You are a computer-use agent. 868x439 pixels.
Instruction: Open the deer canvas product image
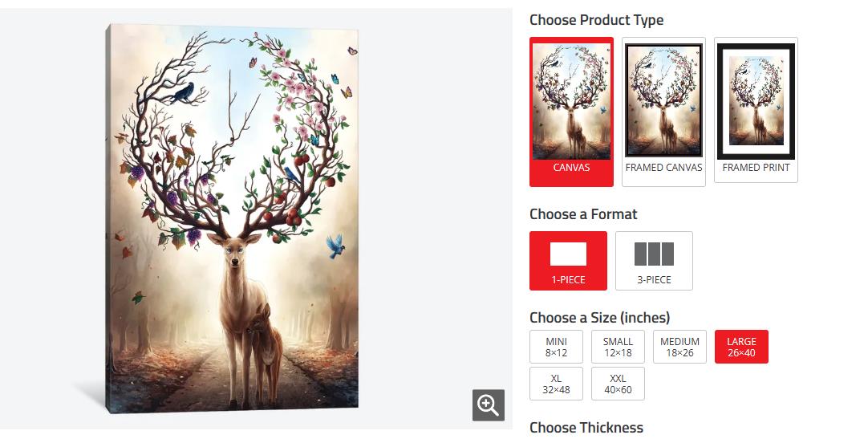[232, 219]
